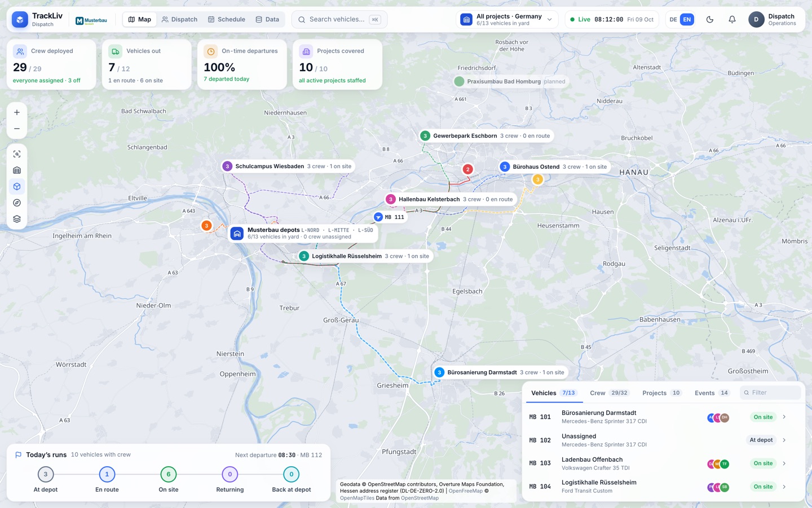Click the Musterbau depots map marker
Image resolution: width=812 pixels, height=508 pixels.
(x=303, y=233)
